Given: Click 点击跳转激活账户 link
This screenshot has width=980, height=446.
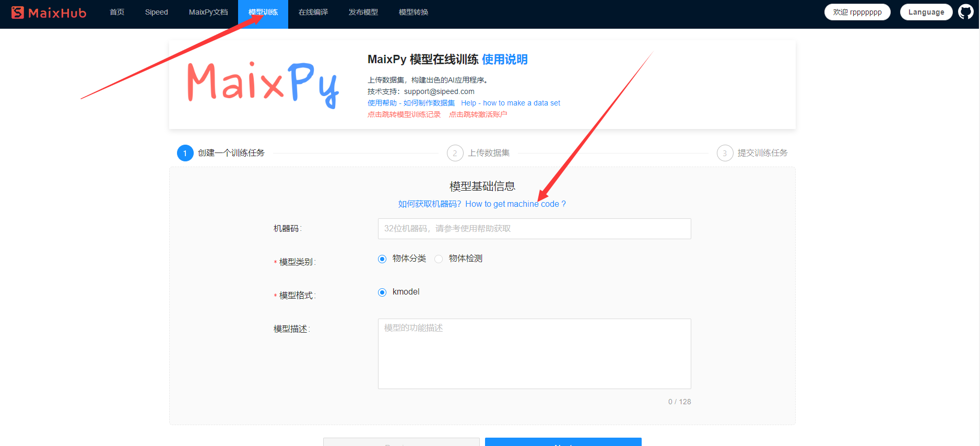Looking at the screenshot, I should (x=478, y=114).
